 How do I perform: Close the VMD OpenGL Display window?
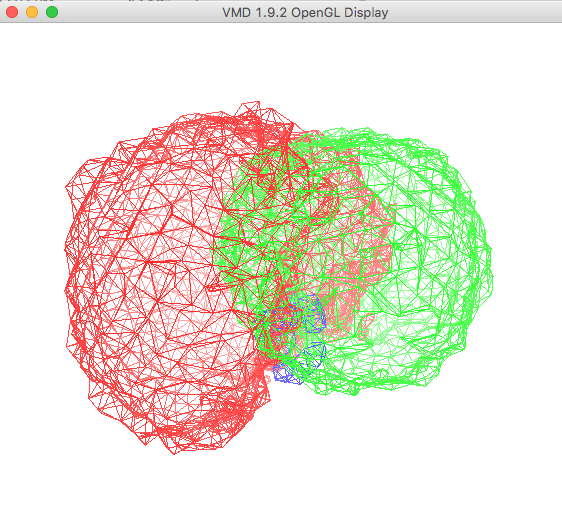(x=12, y=12)
